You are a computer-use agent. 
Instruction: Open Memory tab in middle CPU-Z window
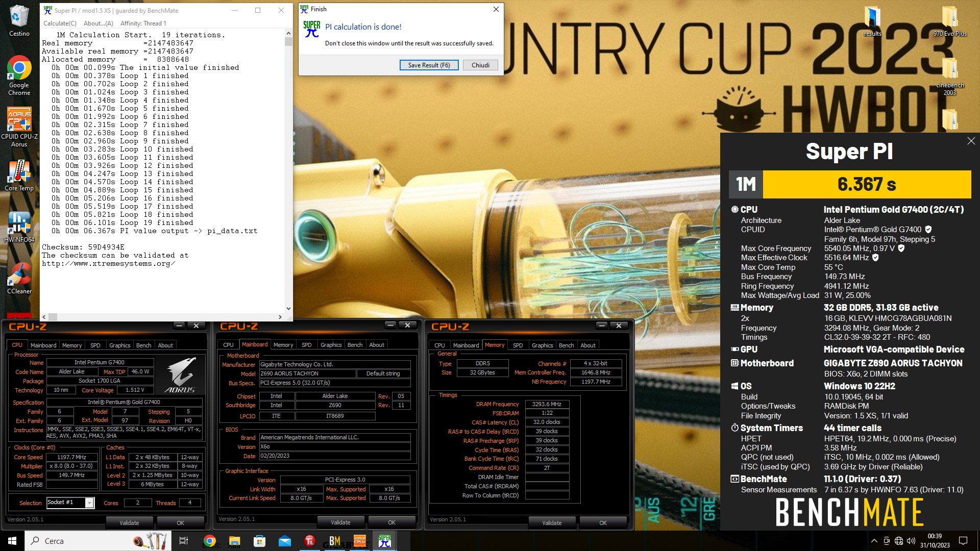point(283,345)
